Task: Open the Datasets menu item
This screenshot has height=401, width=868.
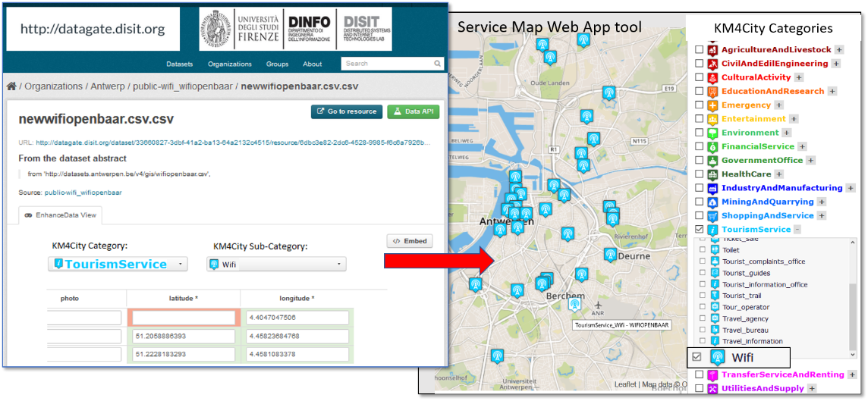Action: 179,64
